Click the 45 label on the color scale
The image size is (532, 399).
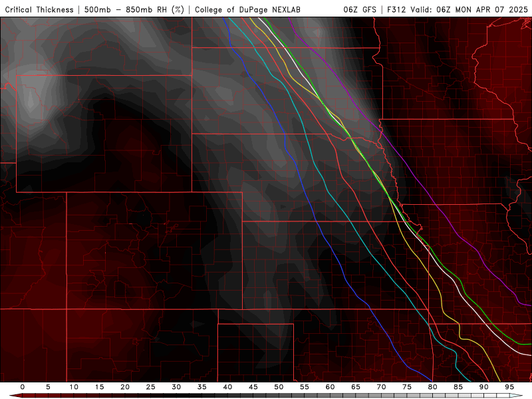click(253, 387)
